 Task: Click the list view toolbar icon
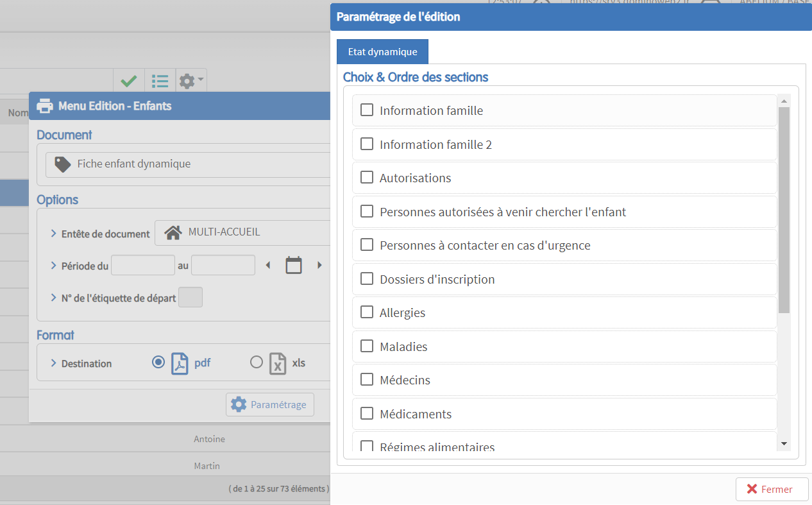(x=160, y=81)
